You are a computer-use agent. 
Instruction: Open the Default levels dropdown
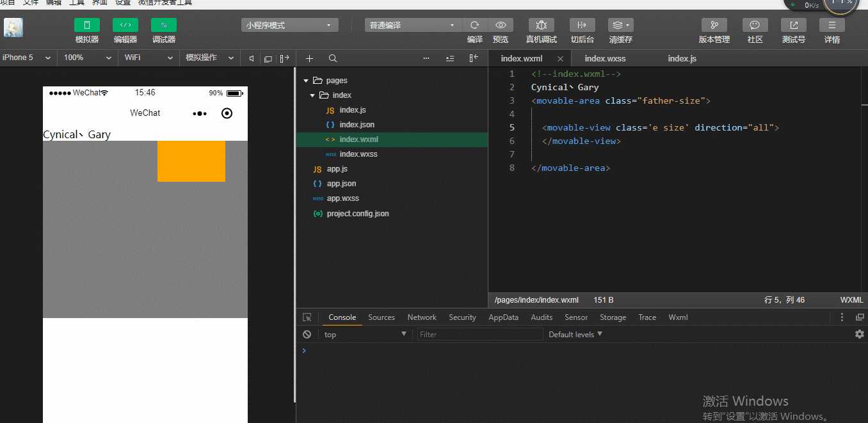[575, 335]
